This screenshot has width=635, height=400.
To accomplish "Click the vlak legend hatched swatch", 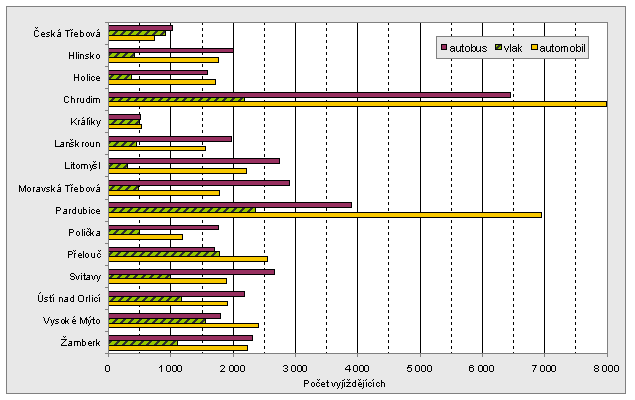I will point(499,48).
